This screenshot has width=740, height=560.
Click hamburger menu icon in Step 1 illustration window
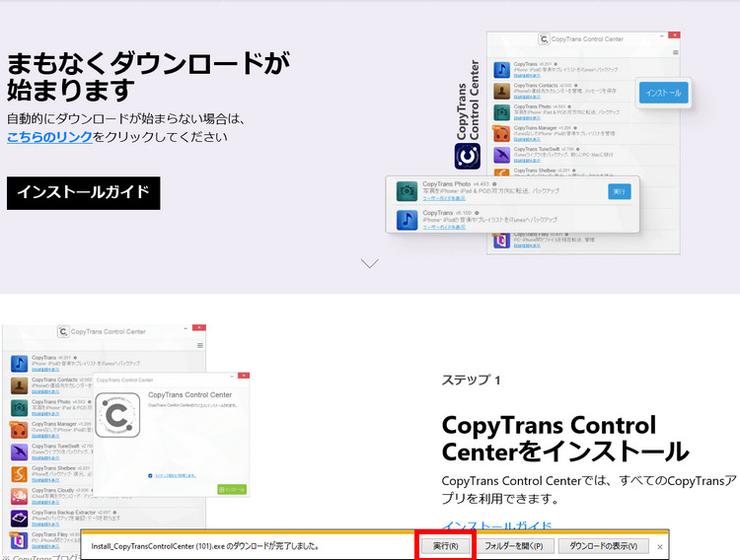(200, 345)
